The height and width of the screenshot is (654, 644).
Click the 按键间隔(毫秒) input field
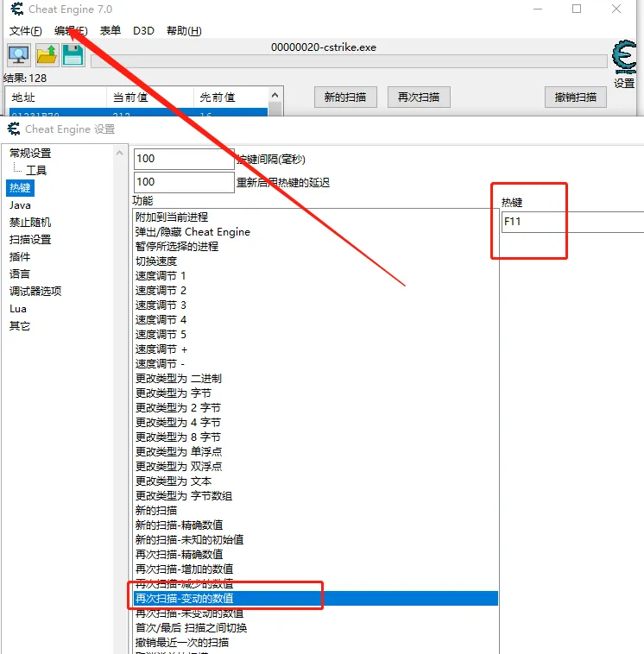tap(184, 159)
